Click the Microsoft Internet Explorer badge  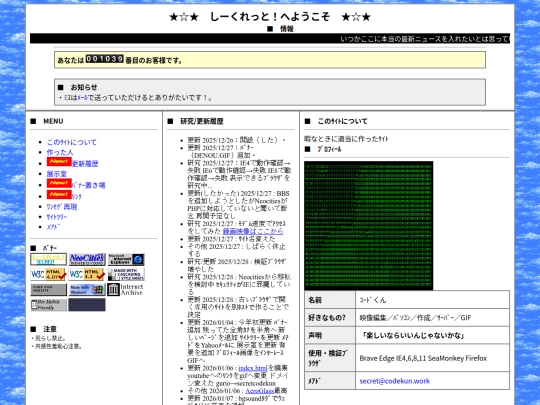tap(126, 259)
